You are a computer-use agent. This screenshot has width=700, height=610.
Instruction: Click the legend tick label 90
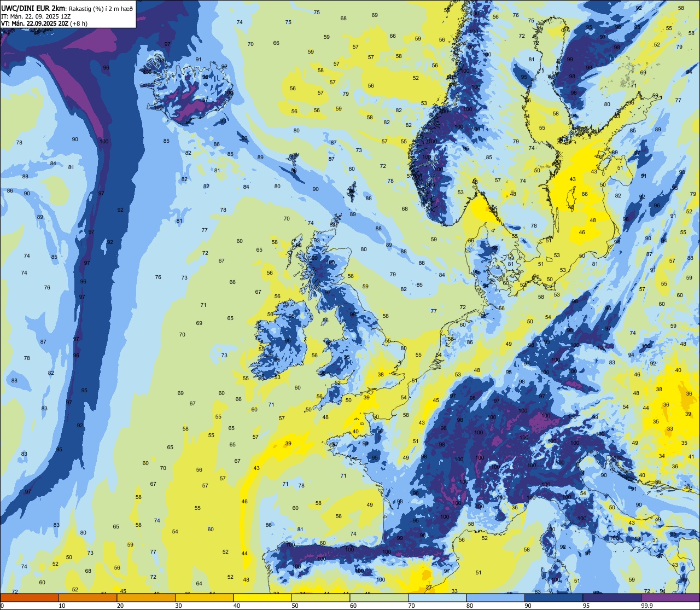528,606
